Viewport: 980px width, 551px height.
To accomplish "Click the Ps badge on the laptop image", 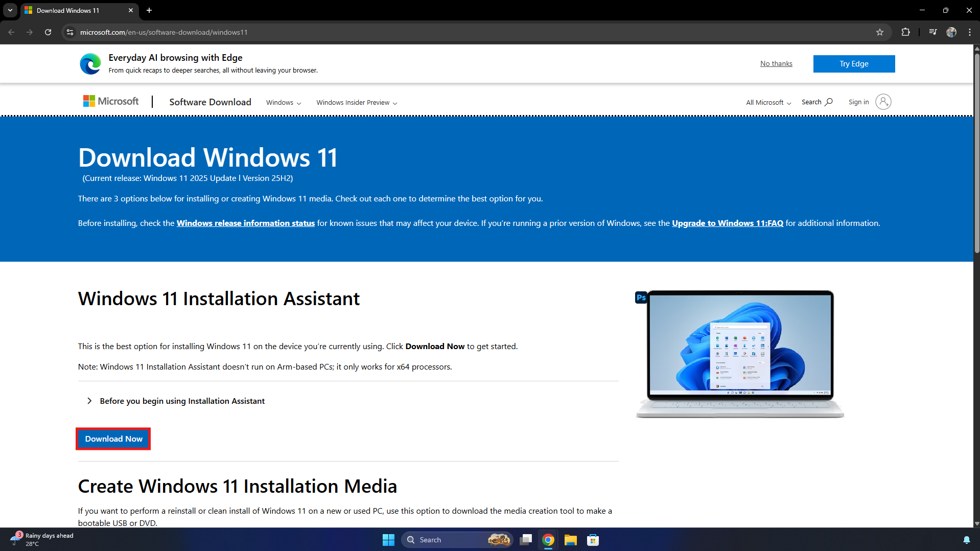I will (641, 297).
